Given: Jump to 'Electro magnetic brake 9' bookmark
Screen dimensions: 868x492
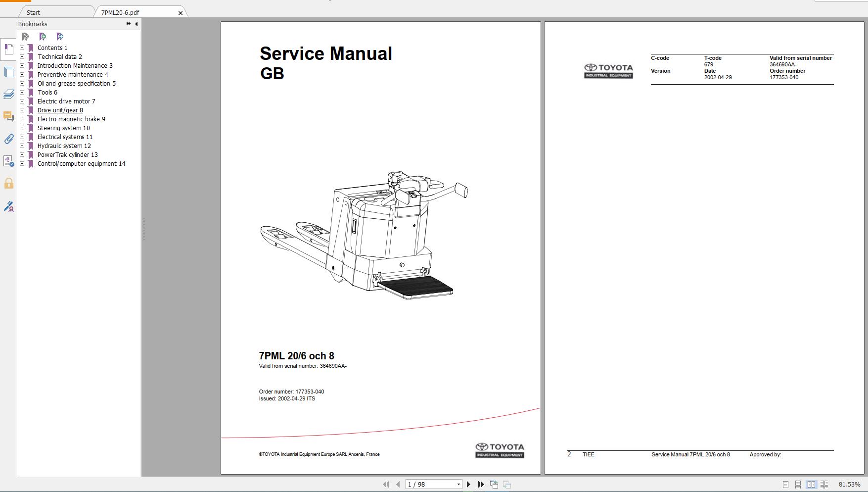Looking at the screenshot, I should [x=71, y=119].
